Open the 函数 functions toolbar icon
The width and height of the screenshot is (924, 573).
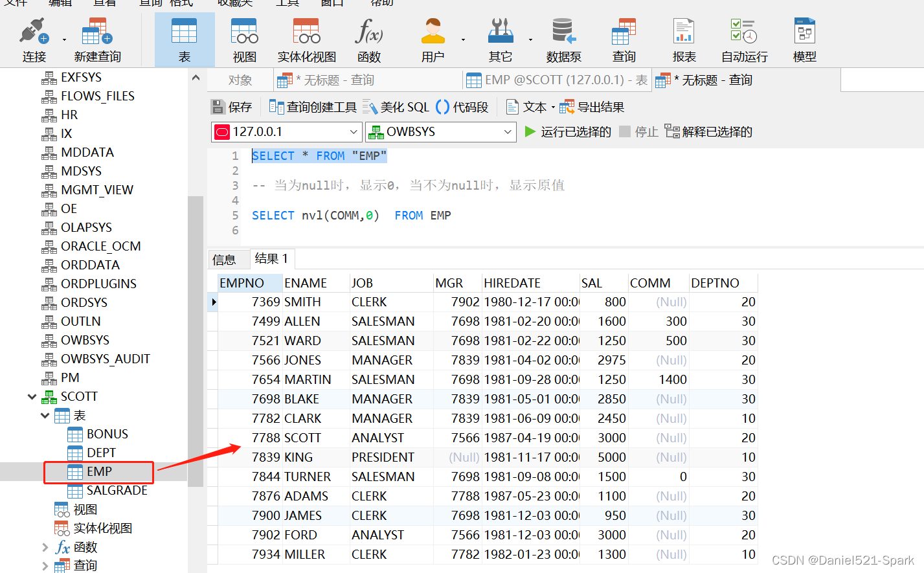[369, 40]
